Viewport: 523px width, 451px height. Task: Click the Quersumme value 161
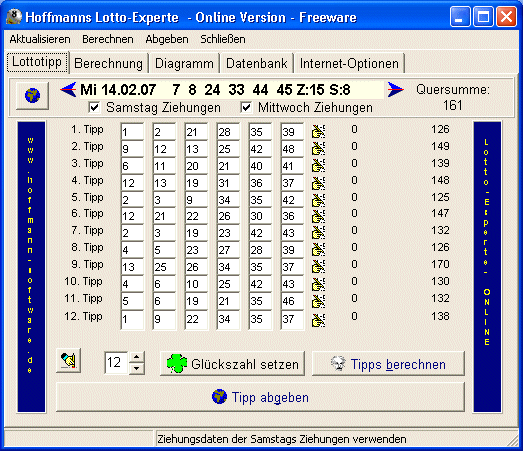click(453, 105)
